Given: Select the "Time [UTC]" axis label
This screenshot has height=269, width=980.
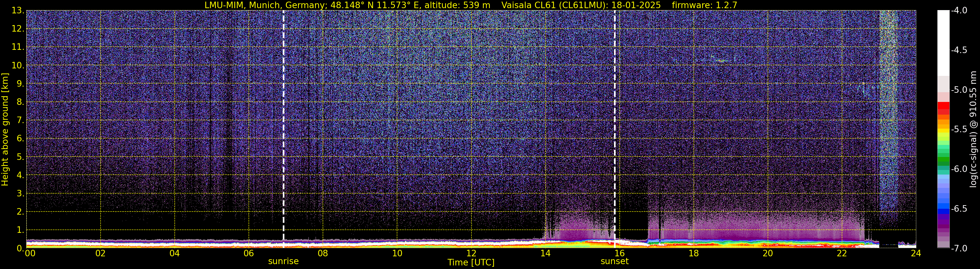Looking at the screenshot, I should pos(471,262).
